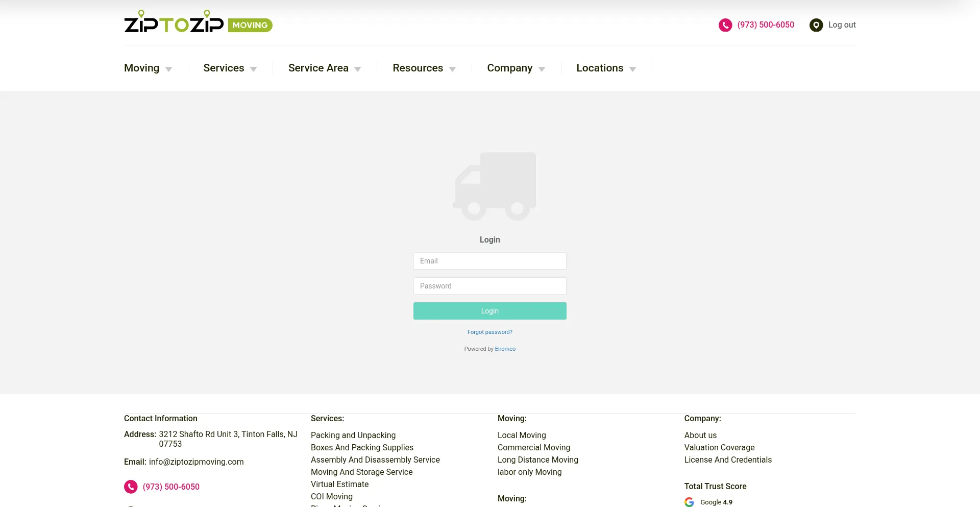Open Valuation Coverage link

[x=719, y=447]
